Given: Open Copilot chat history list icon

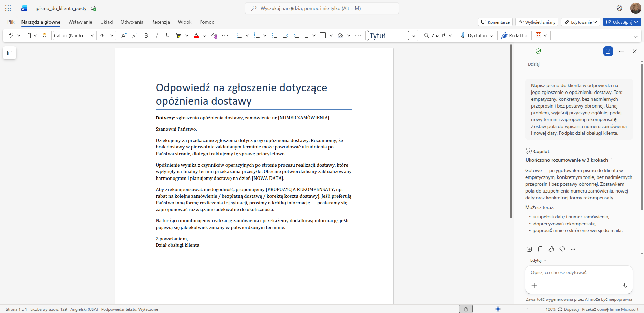Looking at the screenshot, I should click(527, 51).
